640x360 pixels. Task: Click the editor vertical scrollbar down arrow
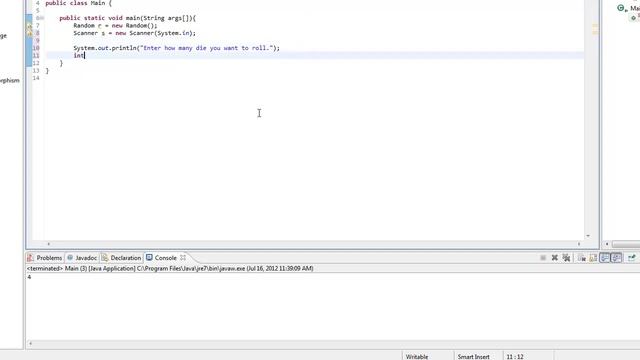tap(588, 236)
